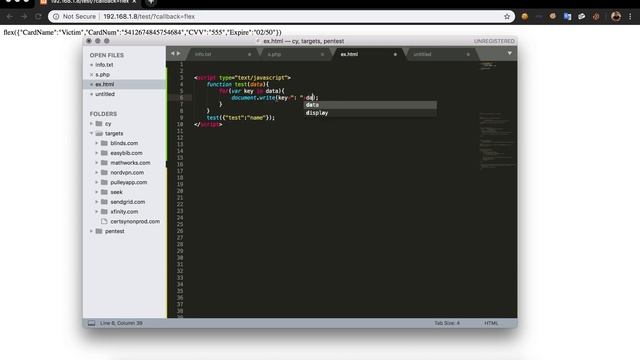This screenshot has height=360, width=640.
Task: Open the white cloud extension icon
Action: [x=582, y=16]
